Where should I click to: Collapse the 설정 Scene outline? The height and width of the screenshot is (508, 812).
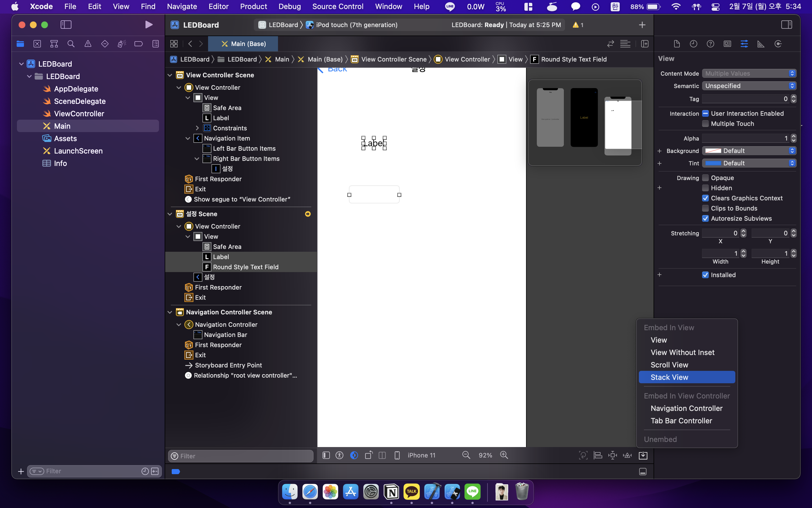(x=170, y=214)
